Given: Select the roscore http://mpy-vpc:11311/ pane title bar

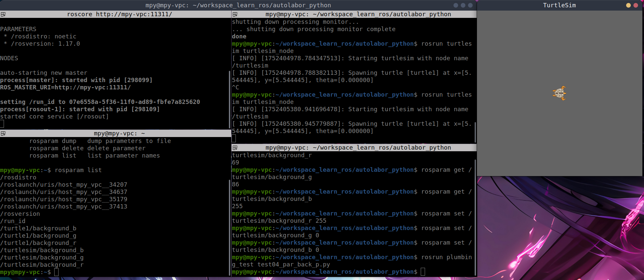Looking at the screenshot, I should tap(119, 14).
